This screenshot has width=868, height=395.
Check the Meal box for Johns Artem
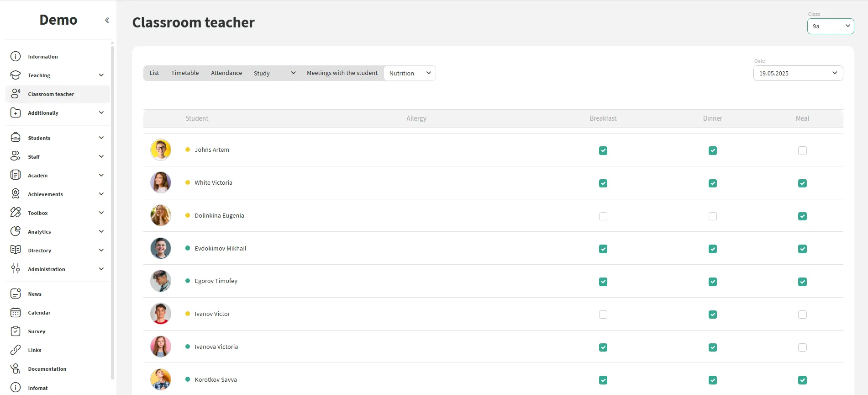point(802,150)
